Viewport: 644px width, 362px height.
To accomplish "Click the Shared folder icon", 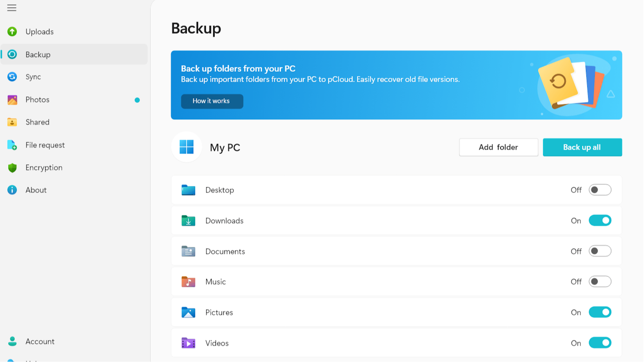I will coord(12,122).
